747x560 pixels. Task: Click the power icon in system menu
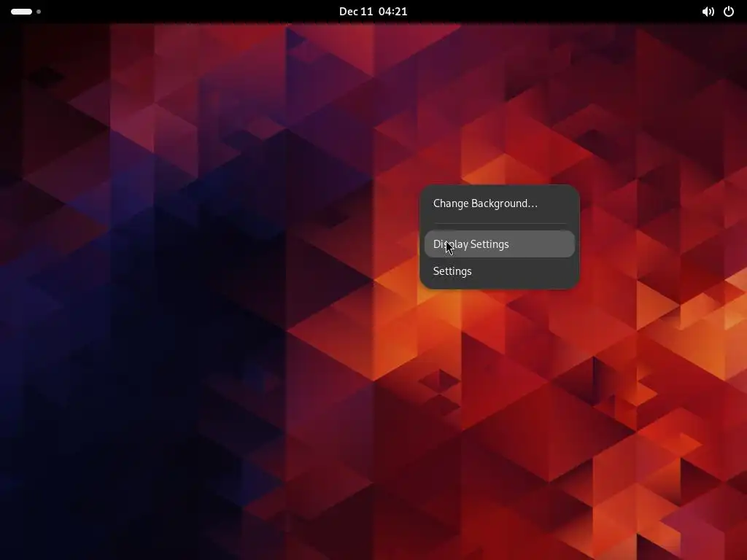click(729, 12)
